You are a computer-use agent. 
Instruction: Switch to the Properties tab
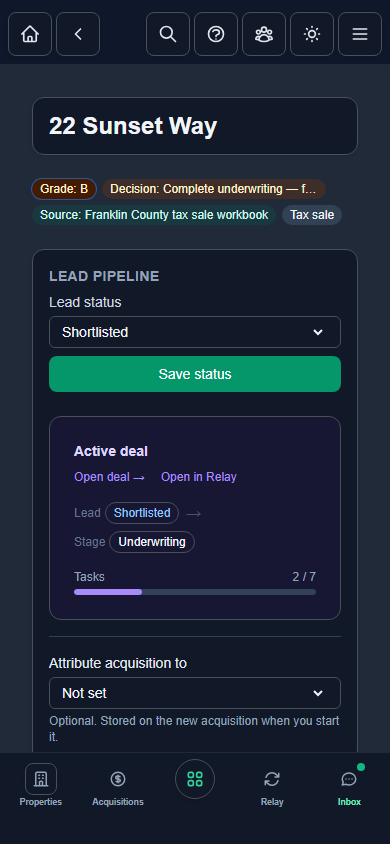pos(41,785)
